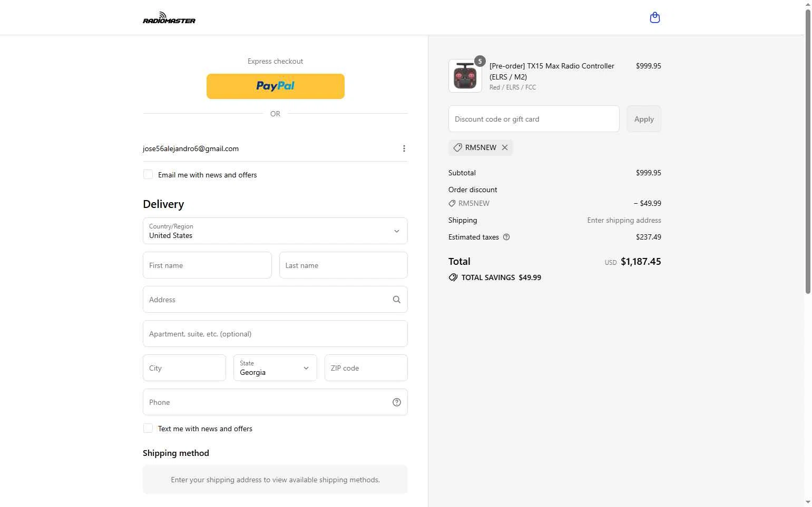Focus the City field
Image resolution: width=812 pixels, height=507 pixels.
(184, 367)
